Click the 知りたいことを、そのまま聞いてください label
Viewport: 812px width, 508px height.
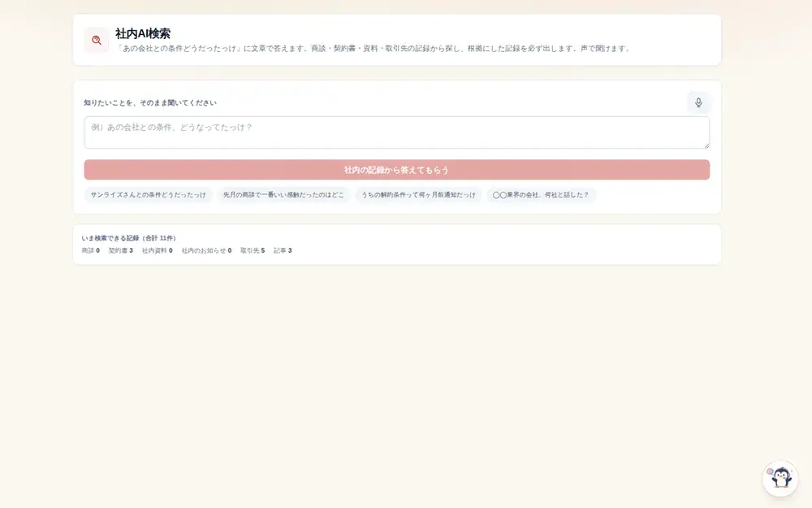point(150,102)
